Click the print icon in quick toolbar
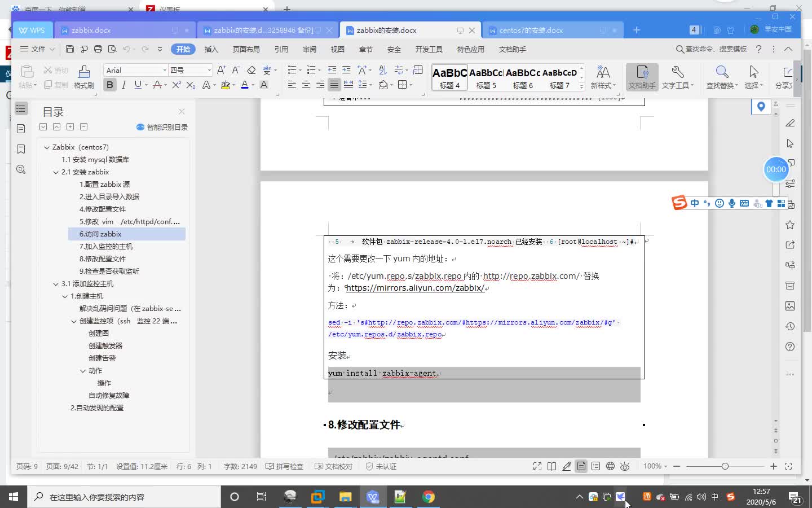The width and height of the screenshot is (812, 508). 98,49
